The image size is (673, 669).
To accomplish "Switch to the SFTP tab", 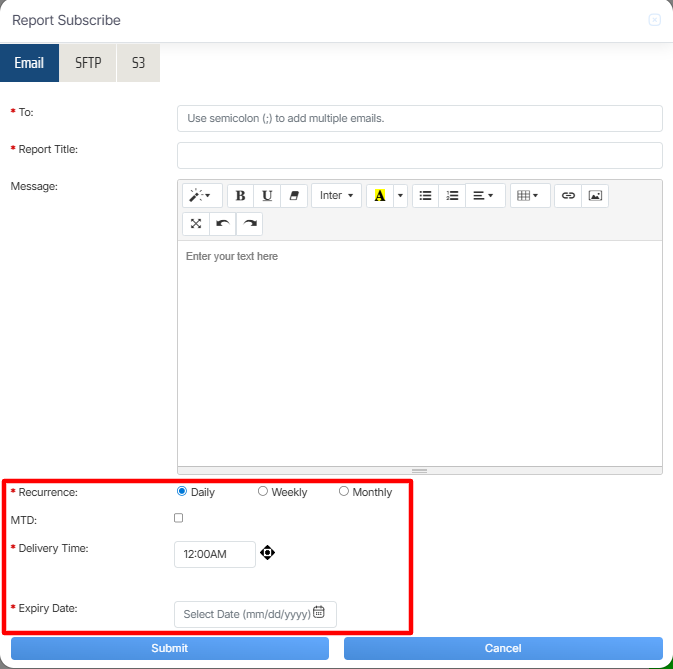I will [x=88, y=62].
